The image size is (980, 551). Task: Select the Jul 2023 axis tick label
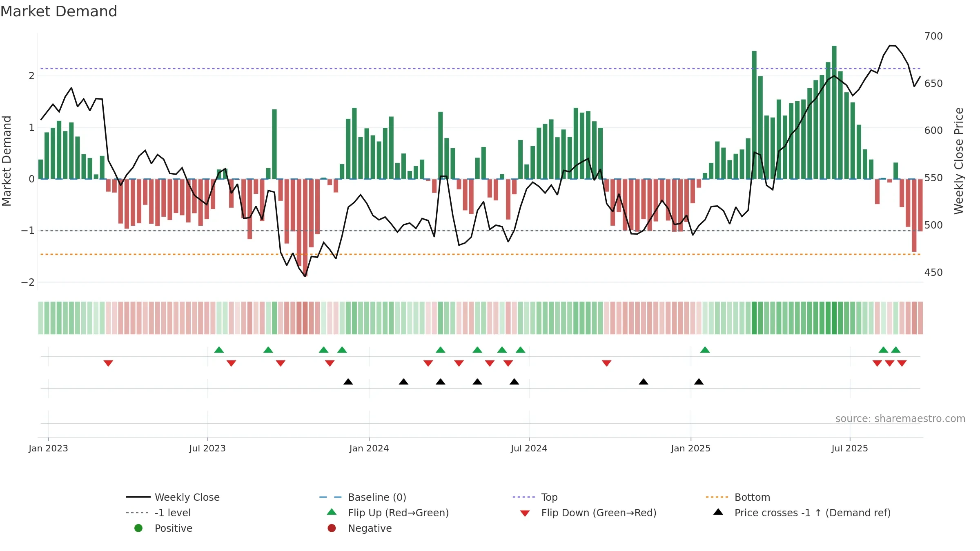pyautogui.click(x=207, y=448)
